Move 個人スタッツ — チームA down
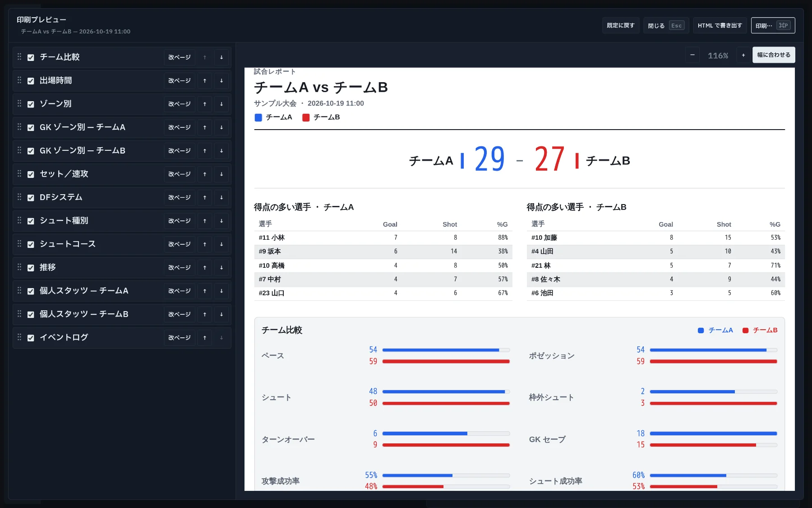 tap(221, 291)
